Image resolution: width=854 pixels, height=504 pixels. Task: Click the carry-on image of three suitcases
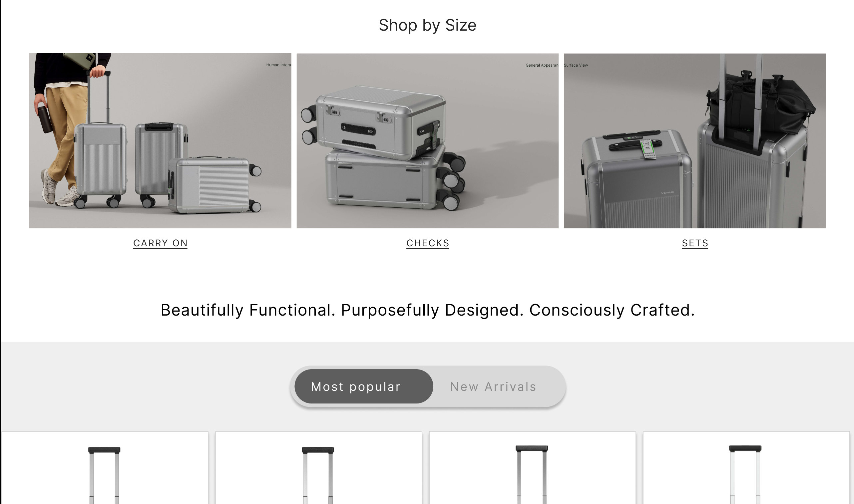160,140
